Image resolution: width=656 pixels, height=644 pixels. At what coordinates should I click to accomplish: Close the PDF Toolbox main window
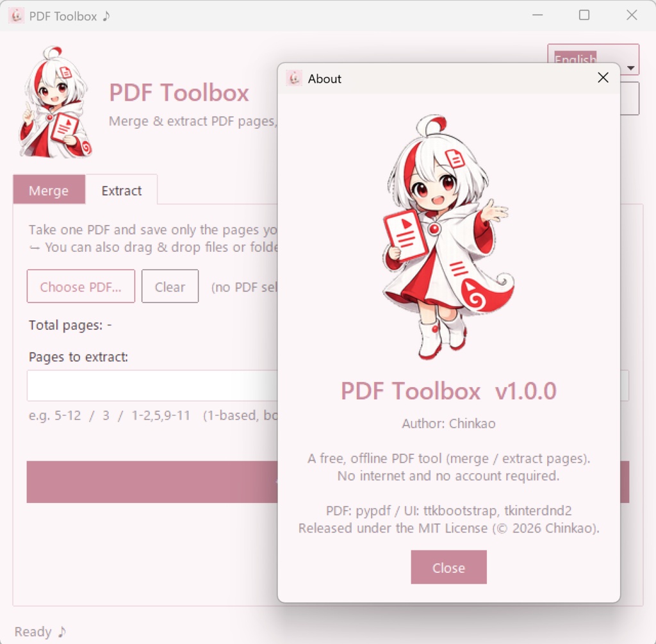click(x=632, y=15)
